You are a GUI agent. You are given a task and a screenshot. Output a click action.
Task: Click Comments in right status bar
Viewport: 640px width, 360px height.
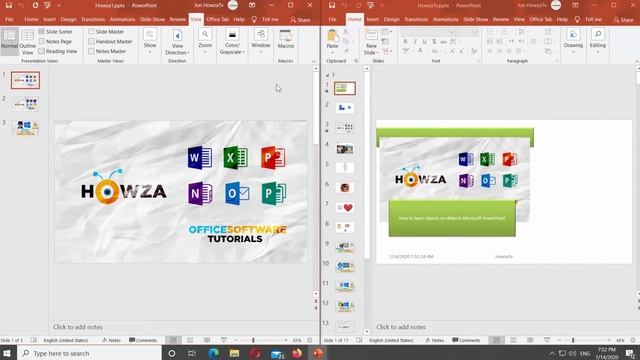[x=467, y=340]
